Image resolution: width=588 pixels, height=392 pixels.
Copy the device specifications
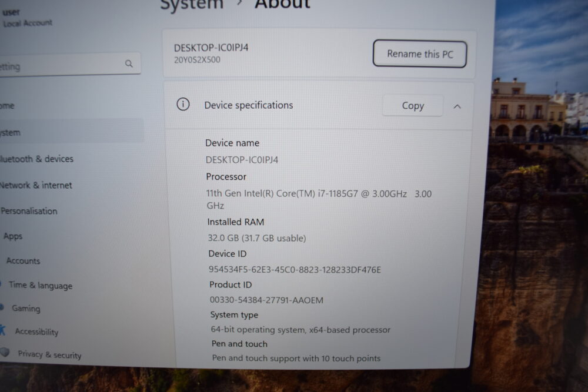point(413,106)
